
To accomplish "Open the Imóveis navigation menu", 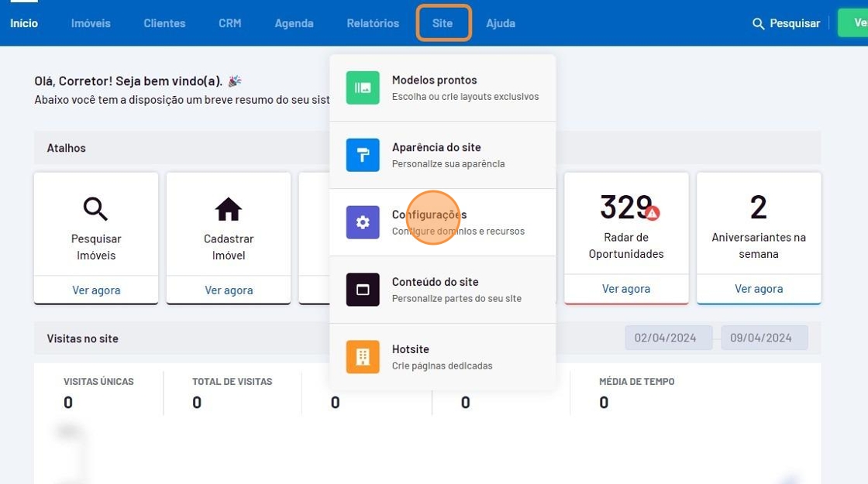I will (91, 23).
